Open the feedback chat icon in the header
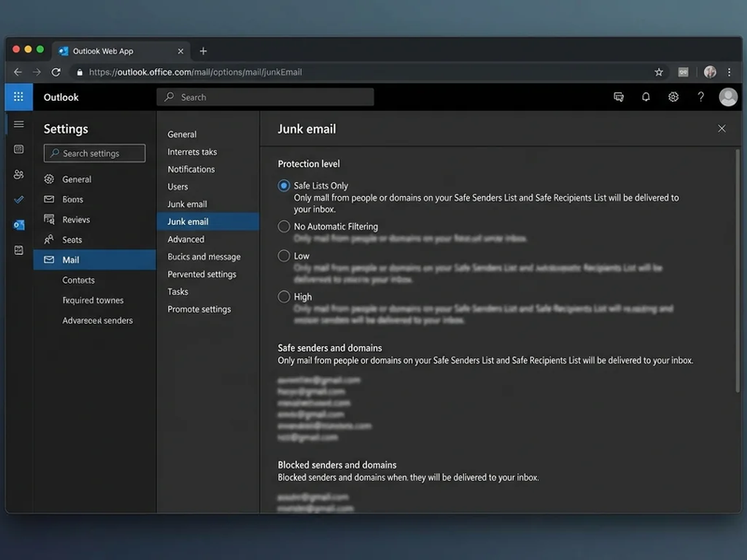This screenshot has width=747, height=560. (618, 97)
